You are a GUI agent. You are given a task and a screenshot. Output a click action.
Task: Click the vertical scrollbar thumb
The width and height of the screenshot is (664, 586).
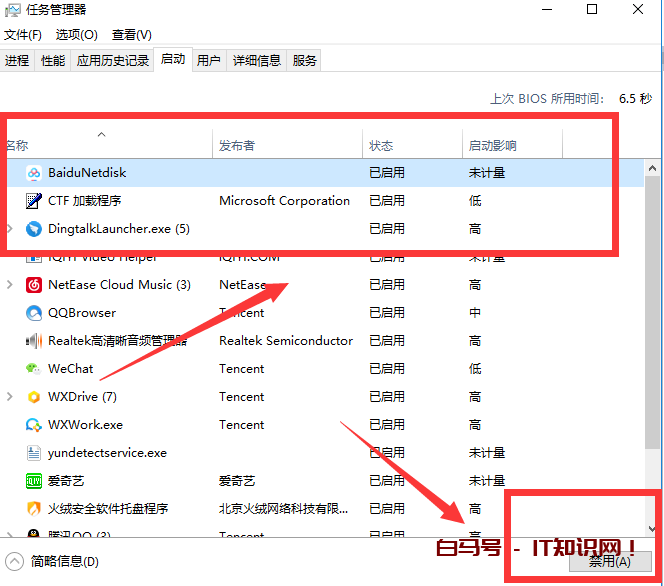pyautogui.click(x=653, y=312)
